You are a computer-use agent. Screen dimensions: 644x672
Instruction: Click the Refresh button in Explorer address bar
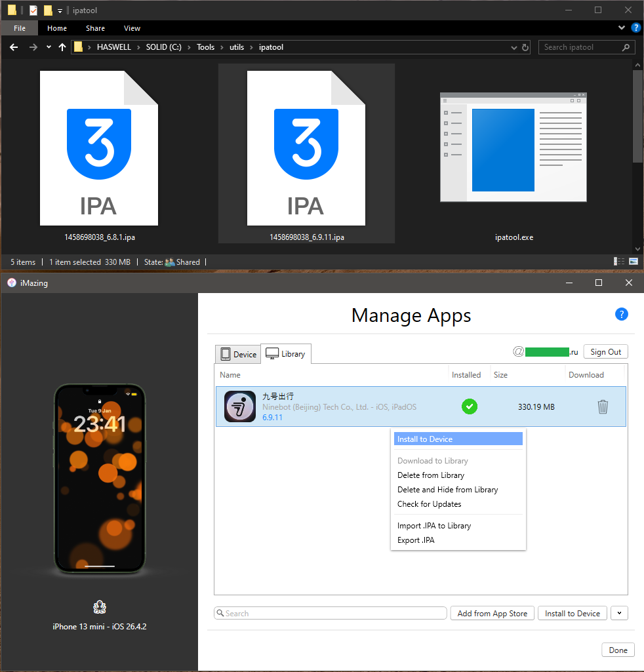525,47
